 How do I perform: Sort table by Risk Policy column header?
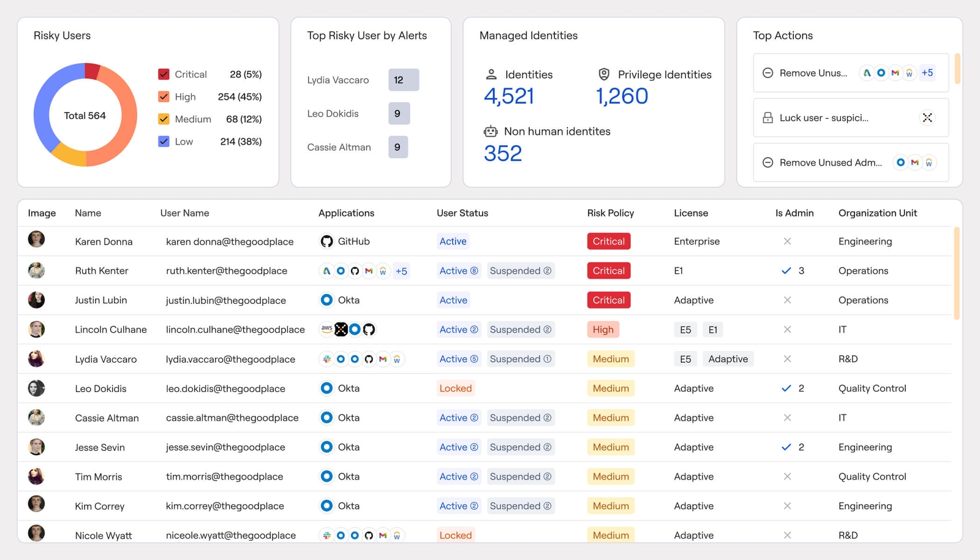610,213
